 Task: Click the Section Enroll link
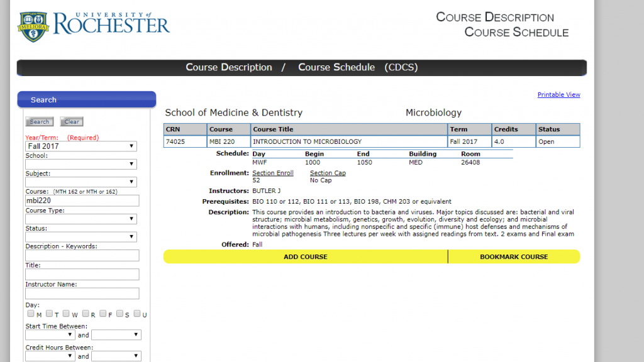click(x=273, y=173)
